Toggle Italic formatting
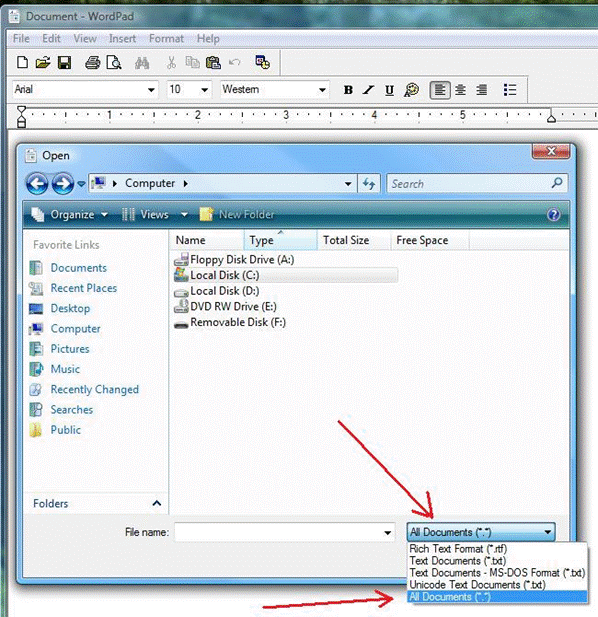The height and width of the screenshot is (617, 598). coord(369,90)
